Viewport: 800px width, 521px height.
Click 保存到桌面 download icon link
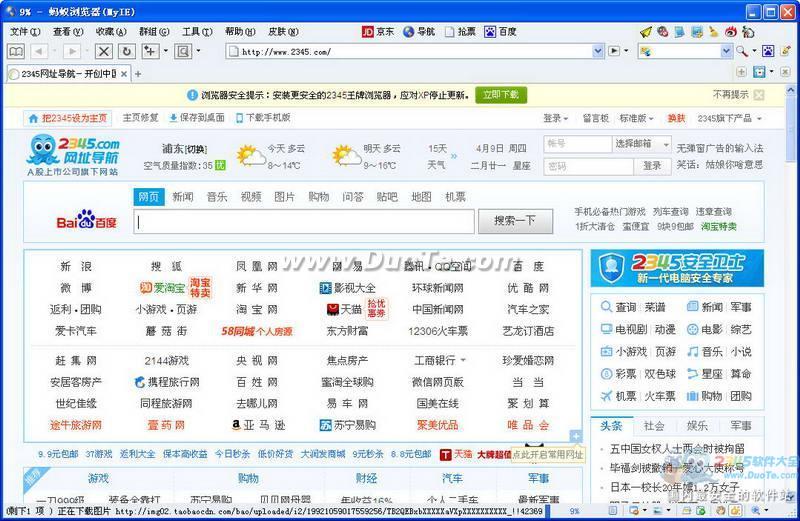tap(196, 117)
